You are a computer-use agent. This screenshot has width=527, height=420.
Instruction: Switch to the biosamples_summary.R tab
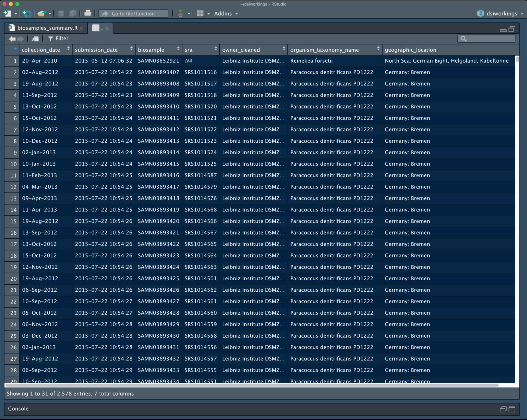click(47, 28)
